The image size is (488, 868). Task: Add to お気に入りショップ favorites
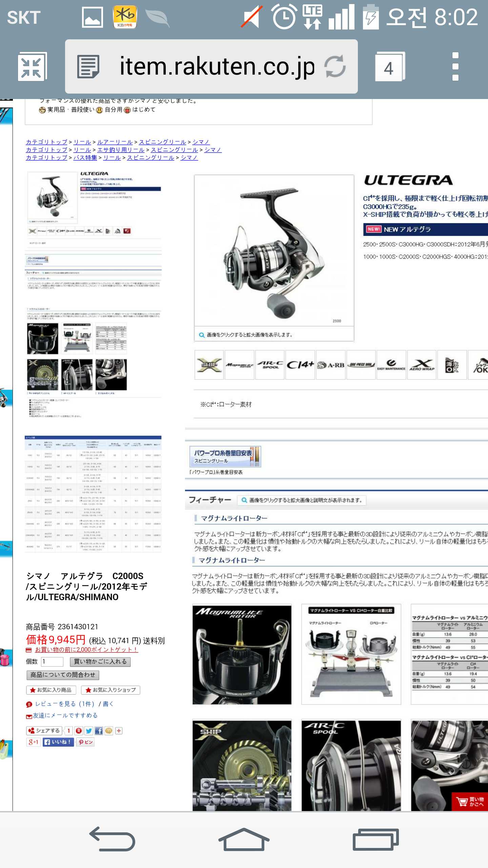pos(110,690)
